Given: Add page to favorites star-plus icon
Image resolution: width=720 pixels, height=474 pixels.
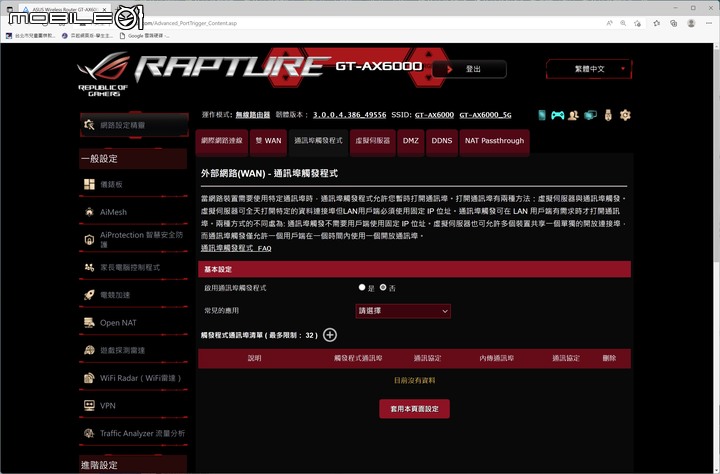Looking at the screenshot, I should [x=637, y=23].
